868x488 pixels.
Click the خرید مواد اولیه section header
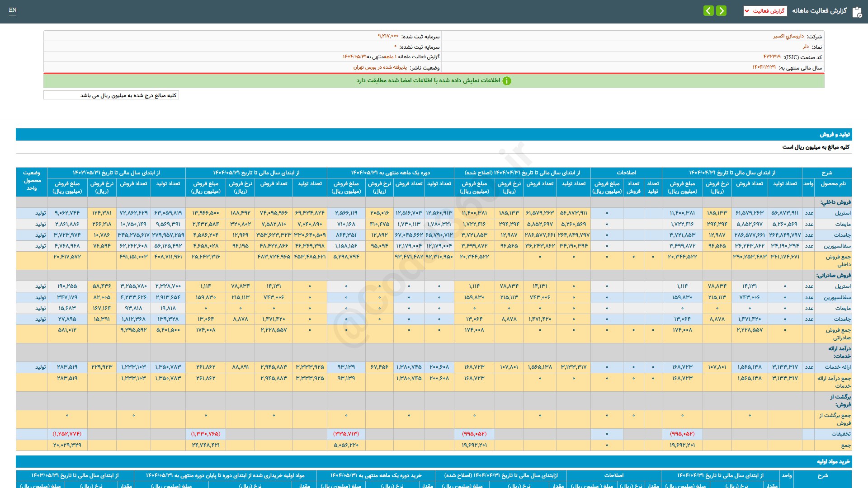[x=833, y=461]
